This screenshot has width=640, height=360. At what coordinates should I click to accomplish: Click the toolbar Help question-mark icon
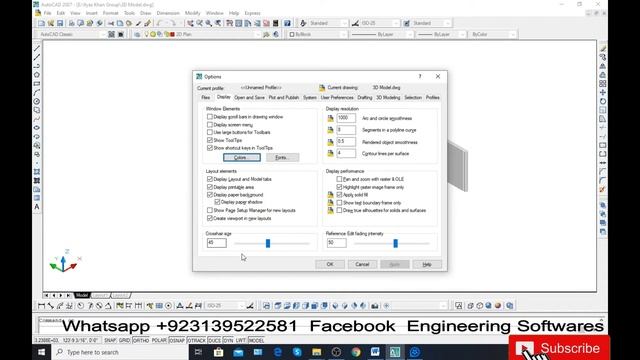287,23
